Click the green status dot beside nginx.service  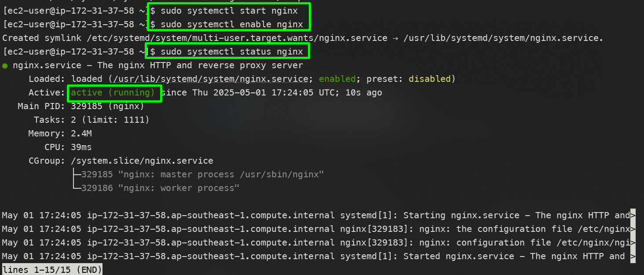[x=5, y=66]
